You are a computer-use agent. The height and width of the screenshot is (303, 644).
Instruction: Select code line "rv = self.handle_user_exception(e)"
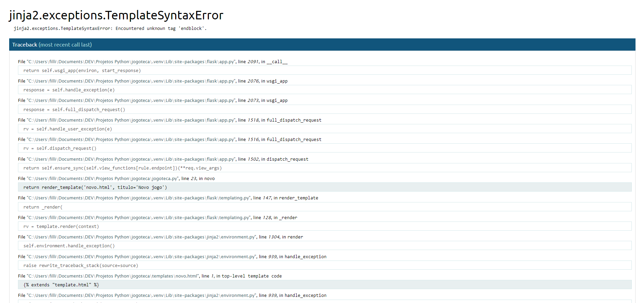click(x=325, y=129)
